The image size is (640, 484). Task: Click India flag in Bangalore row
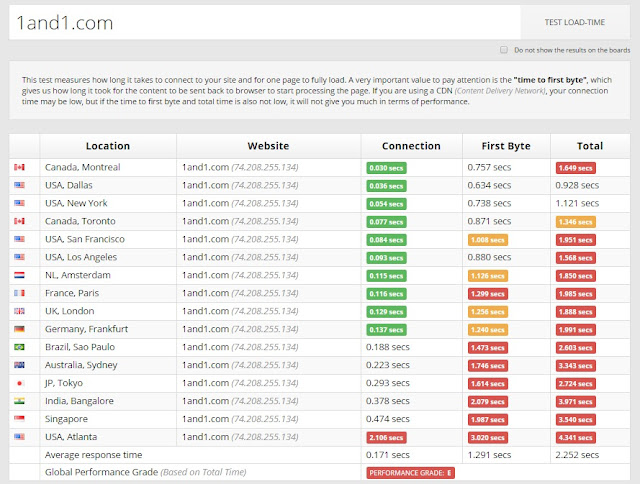coord(19,401)
